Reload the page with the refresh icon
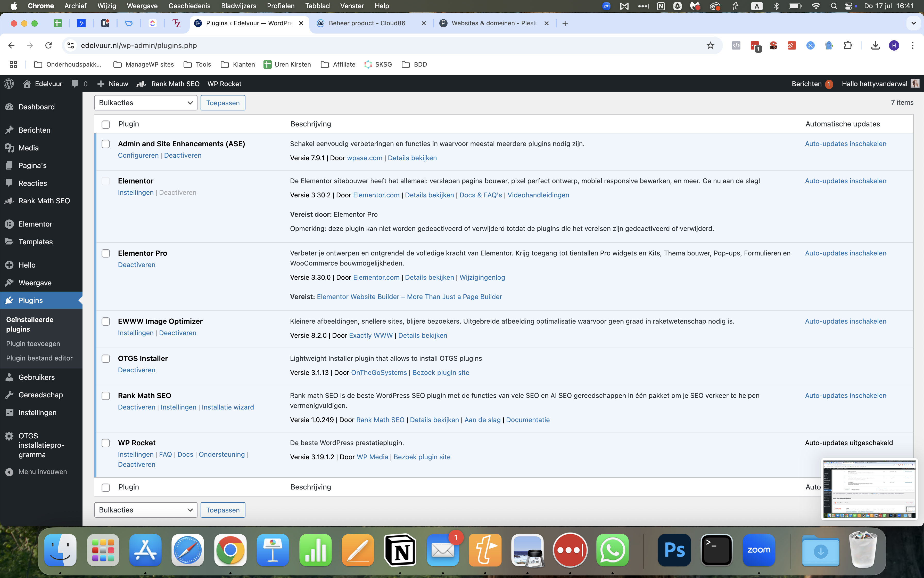 [48, 45]
